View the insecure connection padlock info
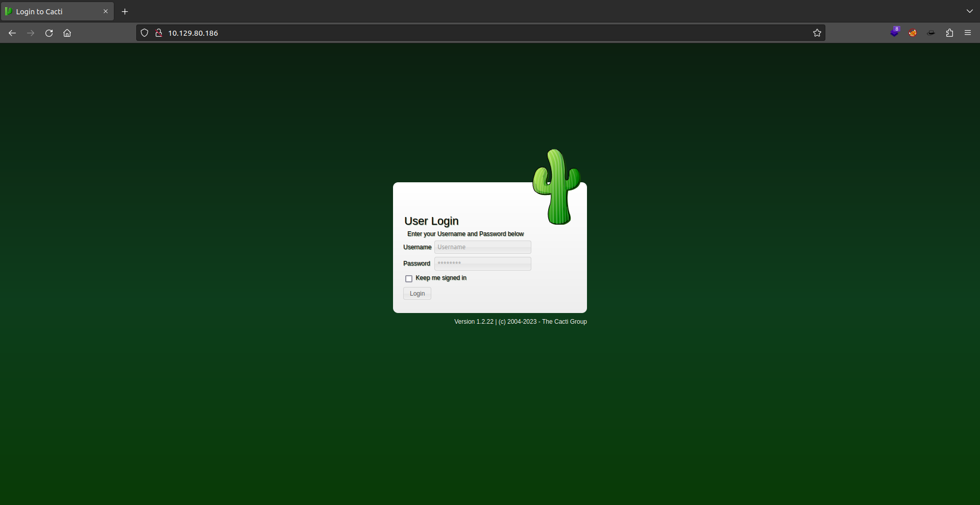The width and height of the screenshot is (980, 505). 159,33
